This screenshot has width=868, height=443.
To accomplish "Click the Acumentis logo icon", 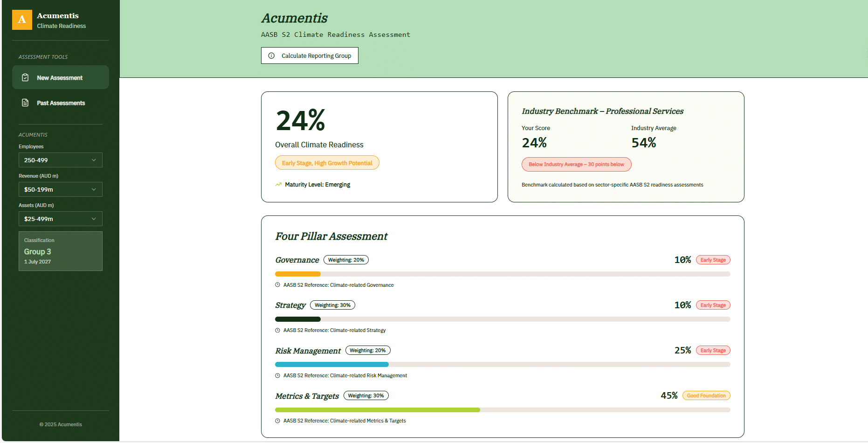I will 21,20.
